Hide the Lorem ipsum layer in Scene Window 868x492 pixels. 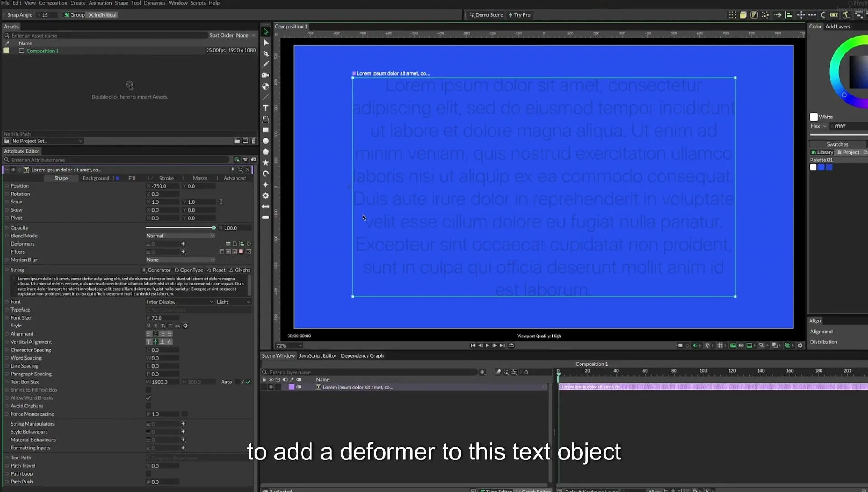(271, 388)
